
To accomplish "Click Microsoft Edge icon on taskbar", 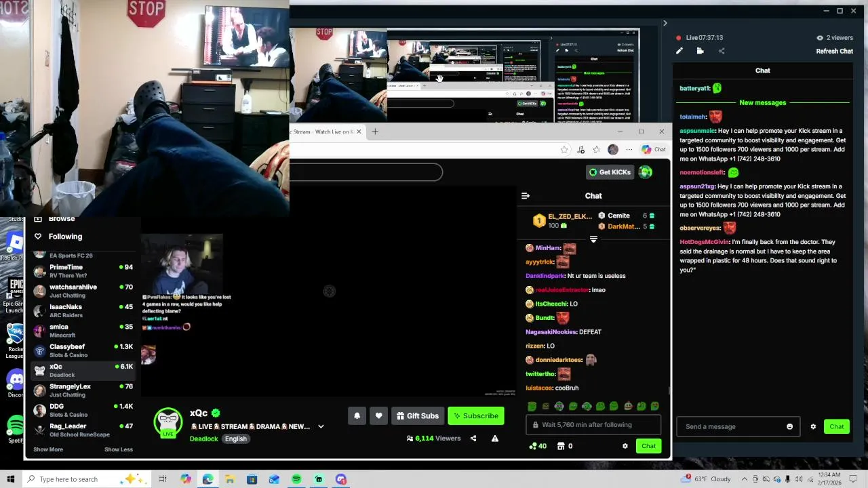I will (208, 479).
